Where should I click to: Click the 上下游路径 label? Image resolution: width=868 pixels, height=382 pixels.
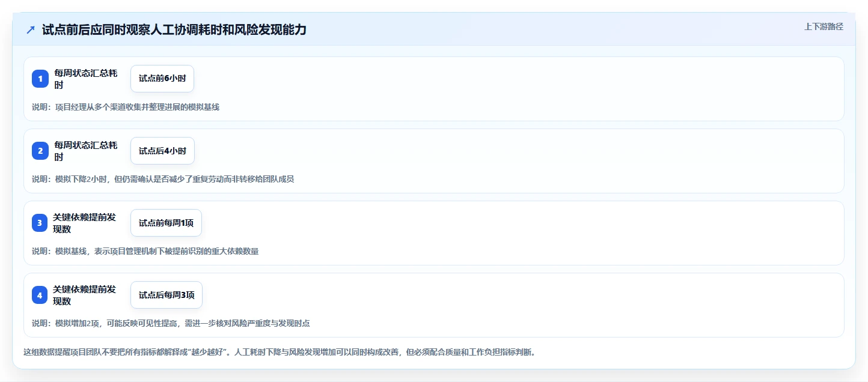[x=824, y=26]
